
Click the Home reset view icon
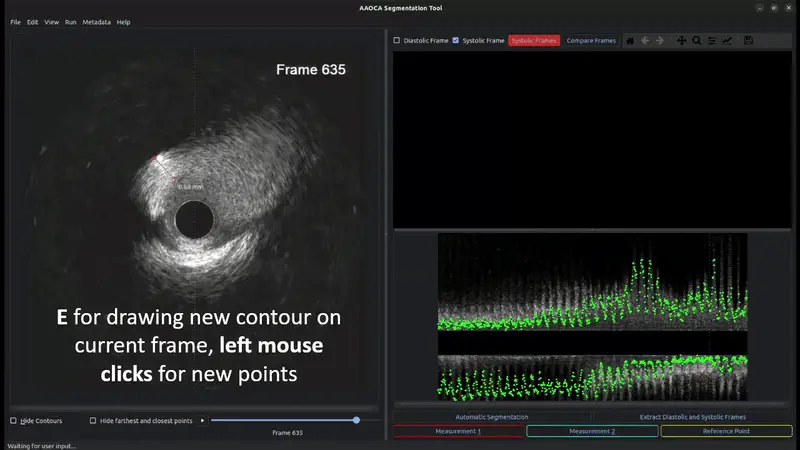point(630,41)
